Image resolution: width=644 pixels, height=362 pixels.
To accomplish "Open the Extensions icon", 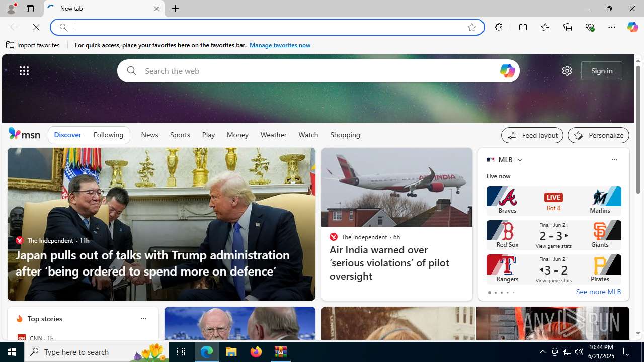I will [499, 27].
